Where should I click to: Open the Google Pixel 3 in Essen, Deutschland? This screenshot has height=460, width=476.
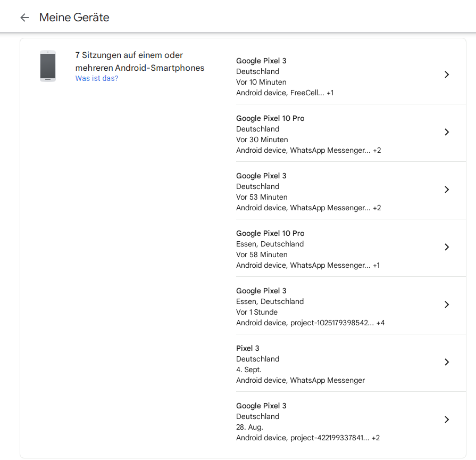click(x=261, y=291)
